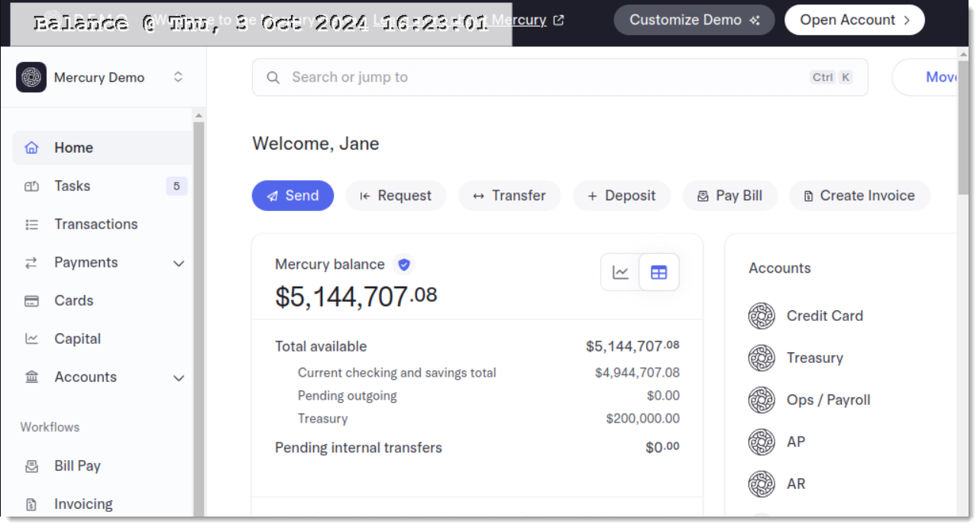Open Capital in the sidebar
980x528 pixels.
point(77,339)
